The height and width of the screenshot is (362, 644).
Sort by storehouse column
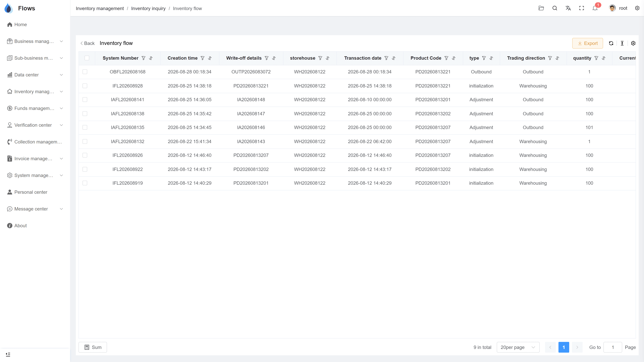pos(328,58)
